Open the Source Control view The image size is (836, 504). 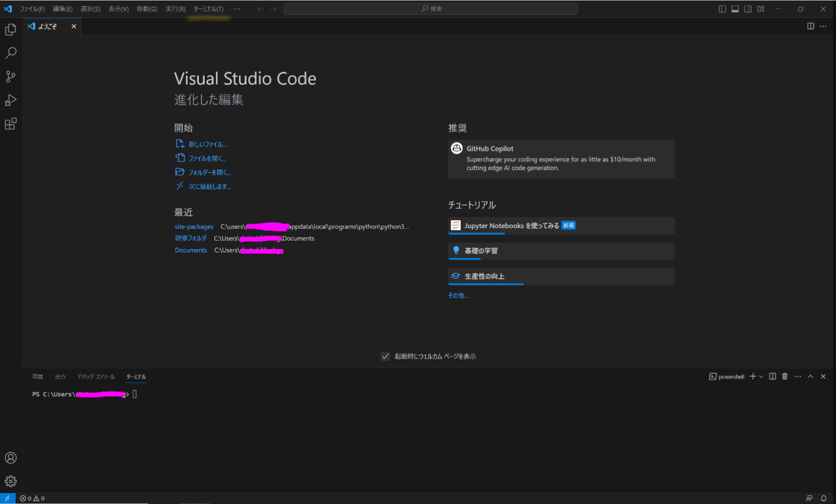click(10, 76)
